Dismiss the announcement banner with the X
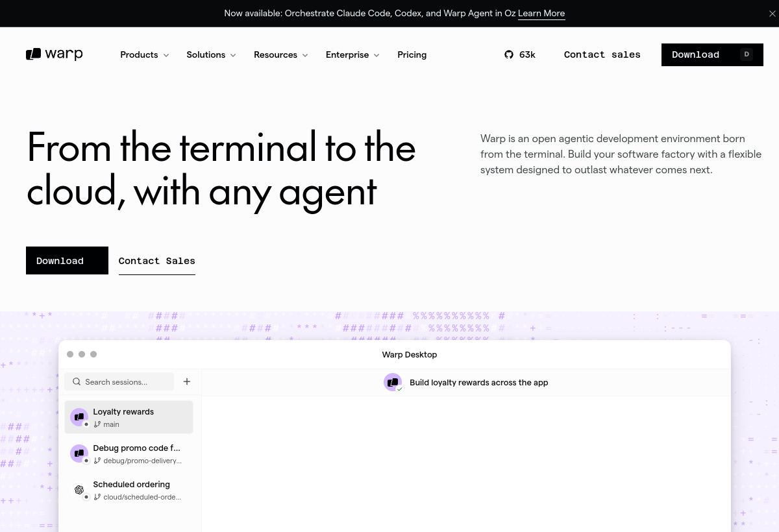Screen dimensions: 779x532 [772, 14]
